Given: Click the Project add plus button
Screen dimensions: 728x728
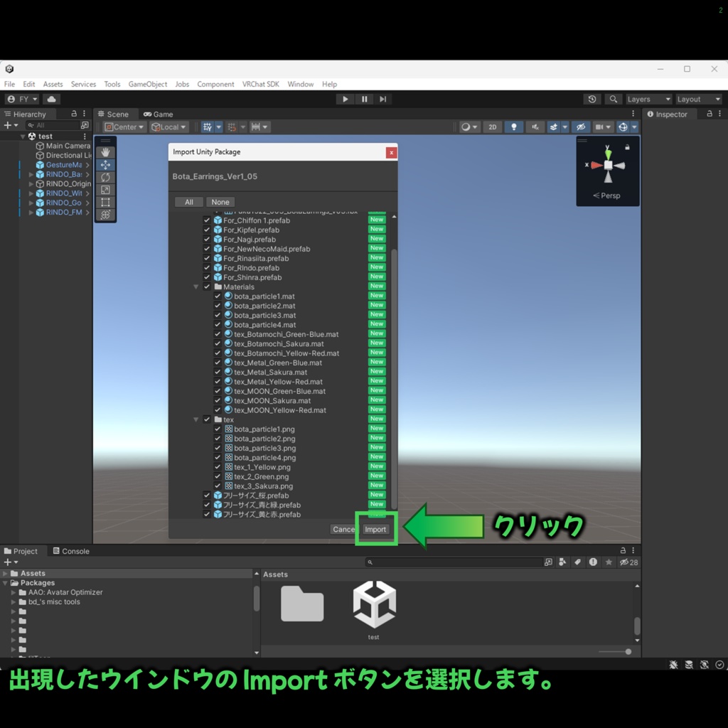Looking at the screenshot, I should click(10, 562).
